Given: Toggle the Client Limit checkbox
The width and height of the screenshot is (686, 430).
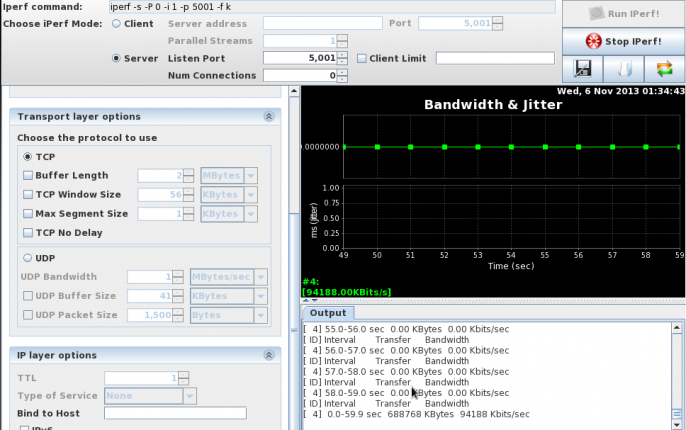Looking at the screenshot, I should [362, 58].
